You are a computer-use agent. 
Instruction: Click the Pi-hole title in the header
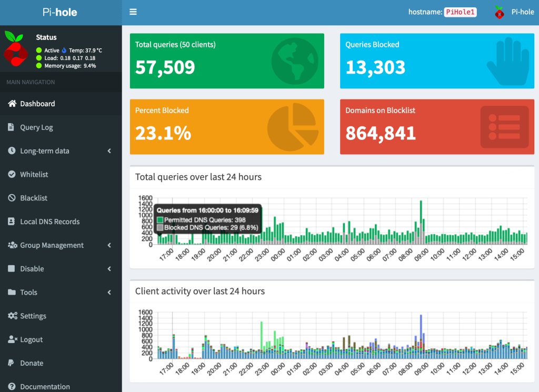coord(61,12)
